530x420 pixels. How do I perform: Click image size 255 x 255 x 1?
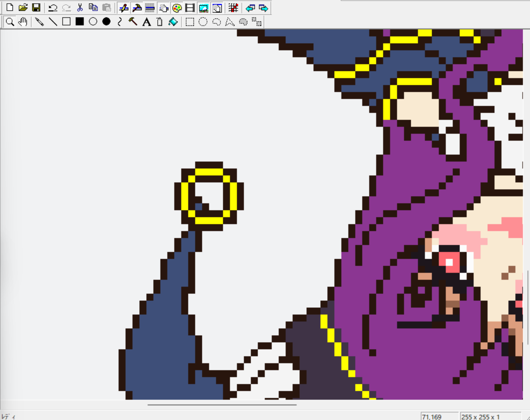(x=480, y=417)
